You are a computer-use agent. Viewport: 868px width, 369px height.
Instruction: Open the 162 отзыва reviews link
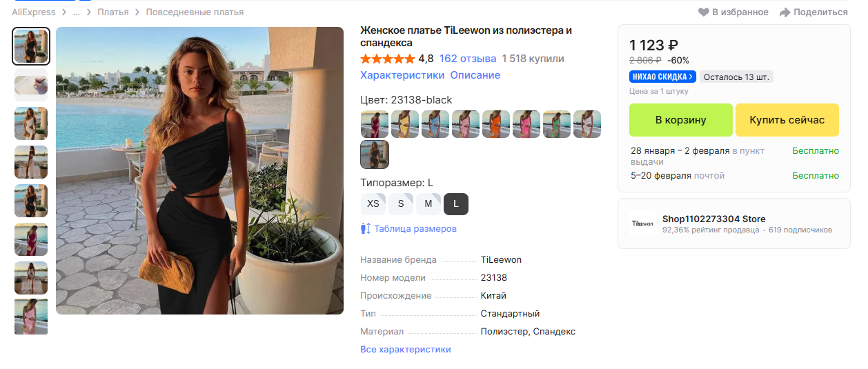[468, 59]
